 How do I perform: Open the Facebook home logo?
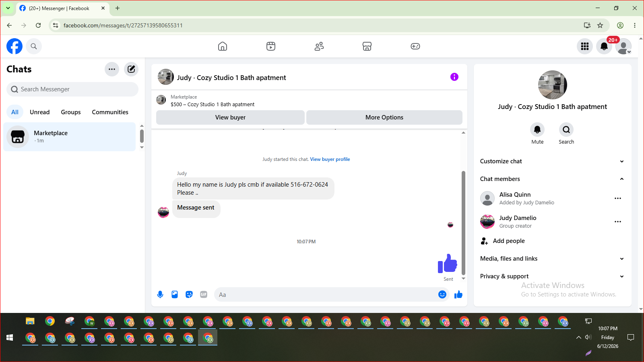coord(14,46)
